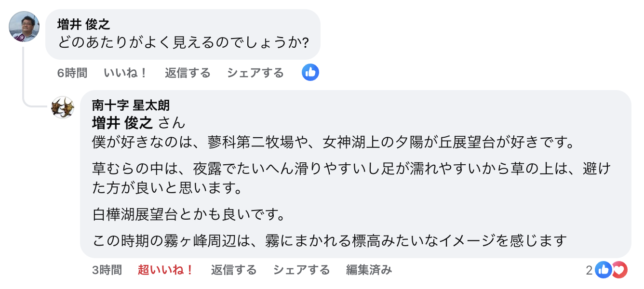The height and width of the screenshot is (289, 644).
Task: Open the 南十字 星太朗 author name link
Action: click(x=131, y=105)
